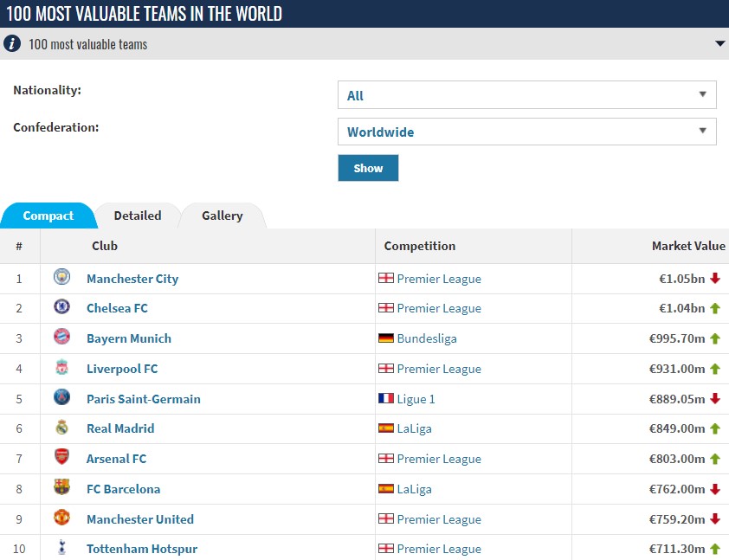Open the Paris Saint-Germain club link

[144, 399]
